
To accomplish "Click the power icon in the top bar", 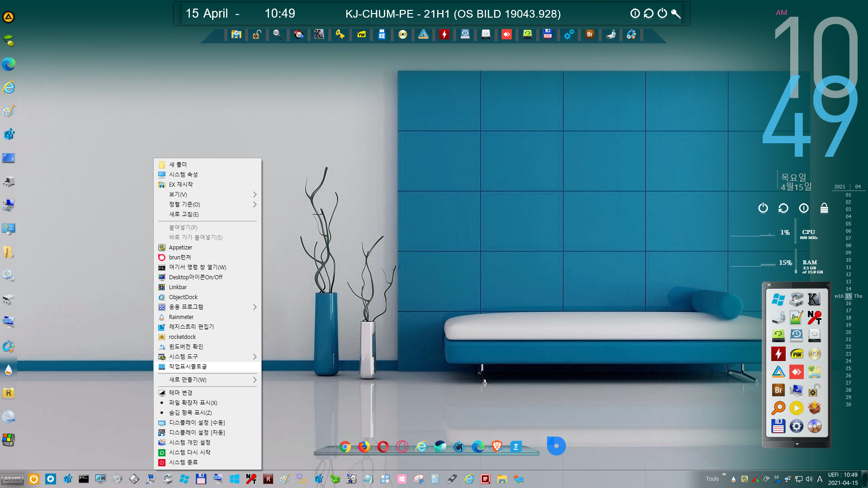I will 662,14.
